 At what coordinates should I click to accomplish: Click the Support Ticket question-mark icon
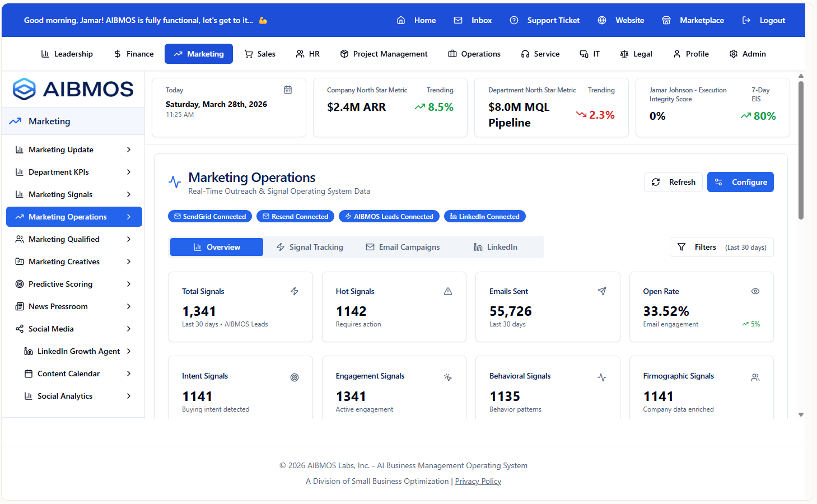point(514,20)
